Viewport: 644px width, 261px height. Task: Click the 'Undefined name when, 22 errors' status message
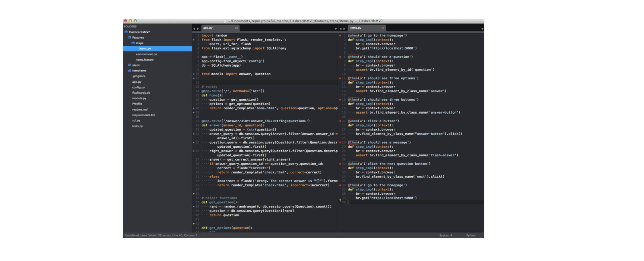(161, 235)
